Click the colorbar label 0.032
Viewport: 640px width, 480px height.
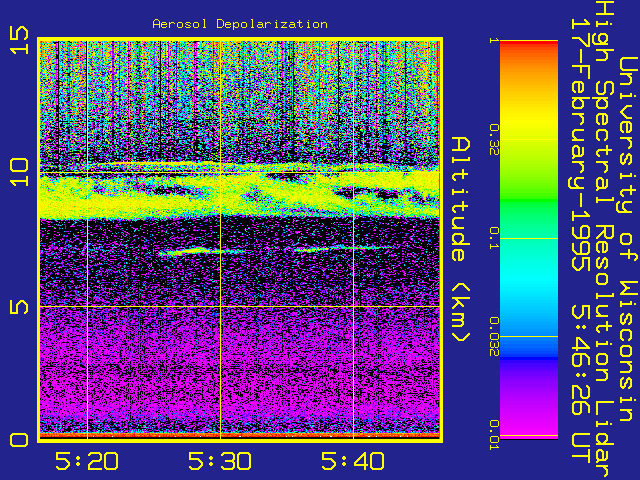[x=494, y=336]
